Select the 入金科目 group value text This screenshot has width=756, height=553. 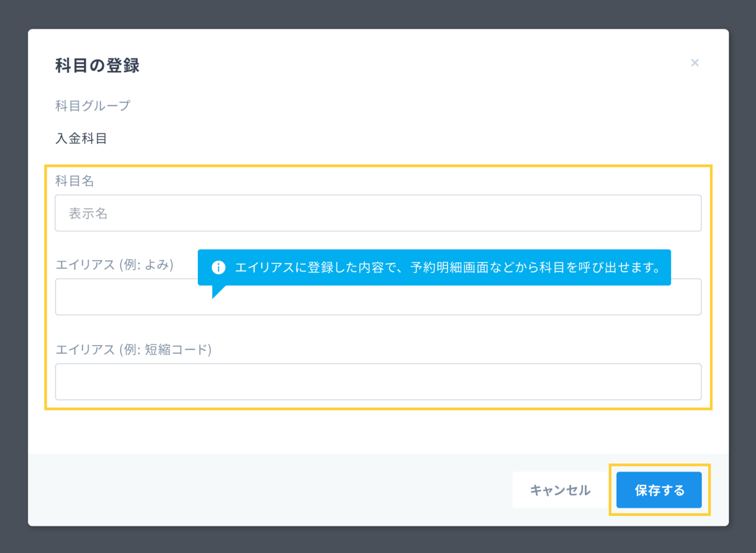tap(81, 139)
